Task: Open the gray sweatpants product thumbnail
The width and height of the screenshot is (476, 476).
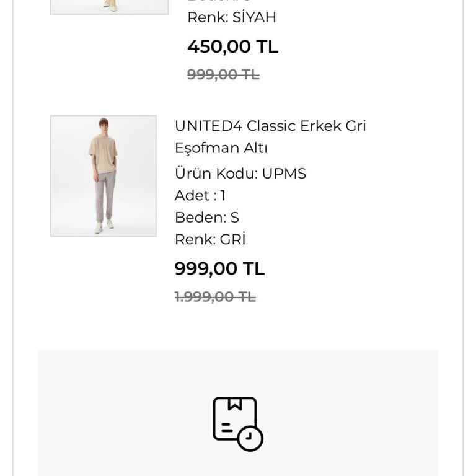Action: click(103, 175)
